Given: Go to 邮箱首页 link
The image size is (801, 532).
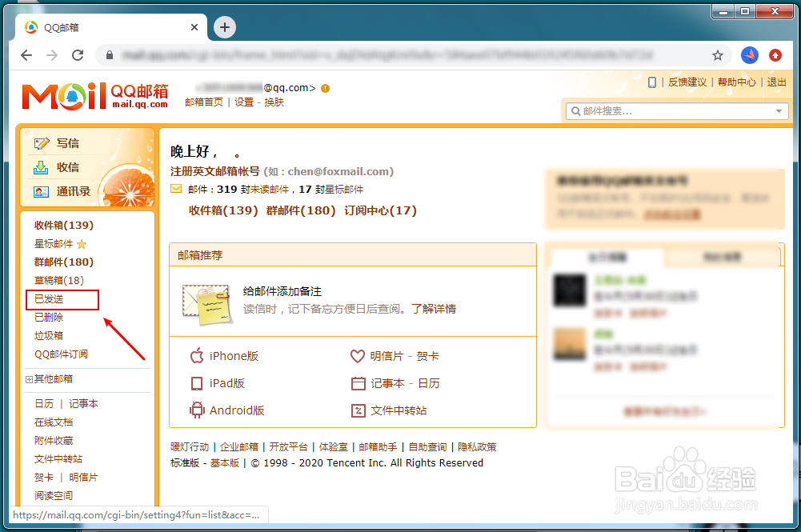Looking at the screenshot, I should pos(204,102).
